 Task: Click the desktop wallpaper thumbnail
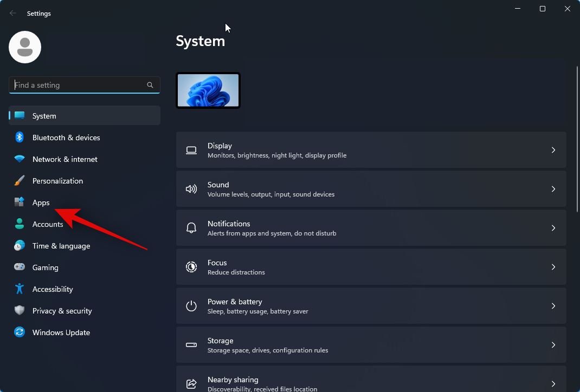coord(208,90)
